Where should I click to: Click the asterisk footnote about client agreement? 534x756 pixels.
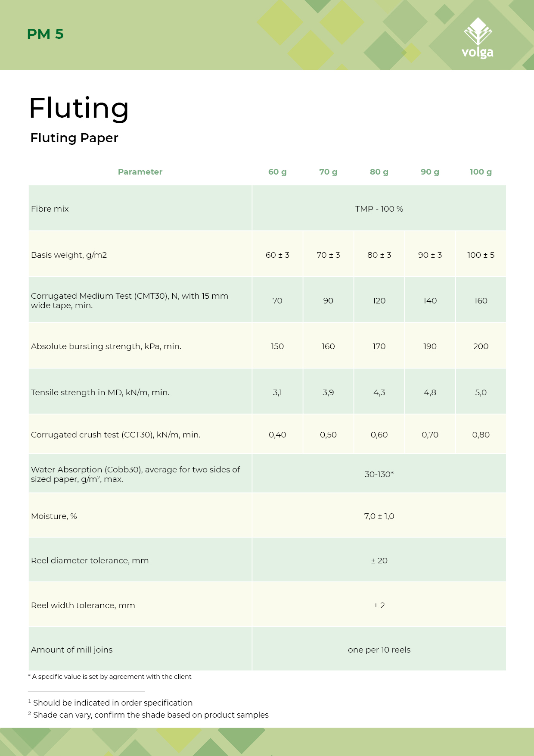(110, 677)
